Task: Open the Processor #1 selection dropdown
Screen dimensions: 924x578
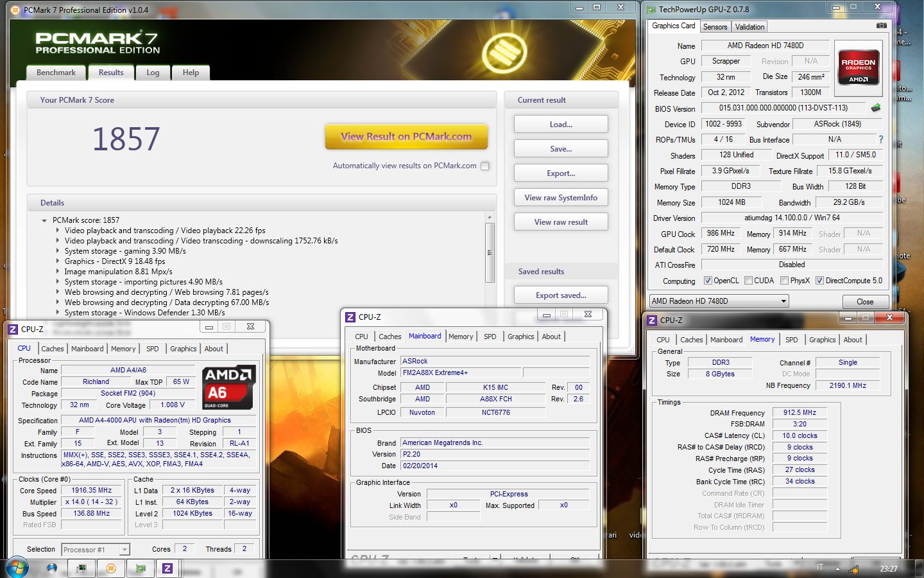Action: click(96, 550)
